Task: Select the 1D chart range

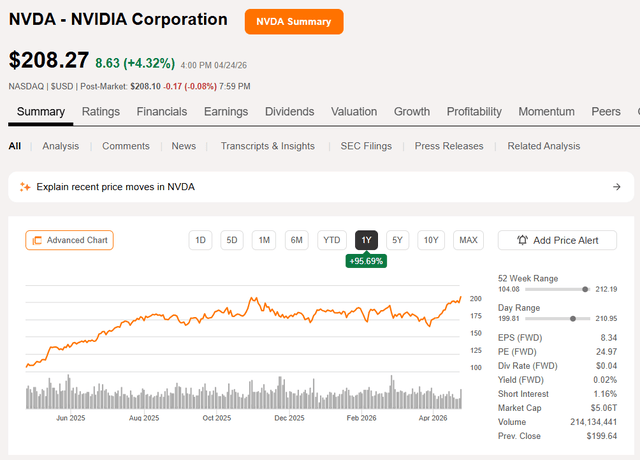Action: 200,240
